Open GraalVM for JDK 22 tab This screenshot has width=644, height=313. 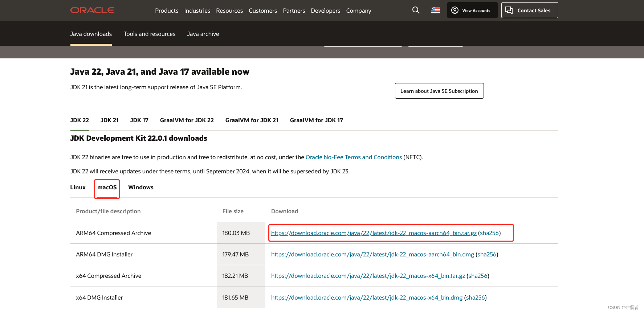coord(187,120)
